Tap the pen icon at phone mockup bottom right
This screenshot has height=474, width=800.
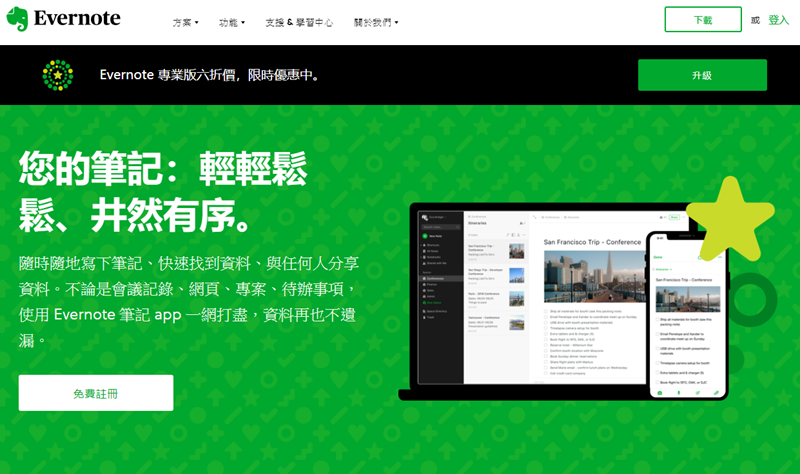pos(717,392)
